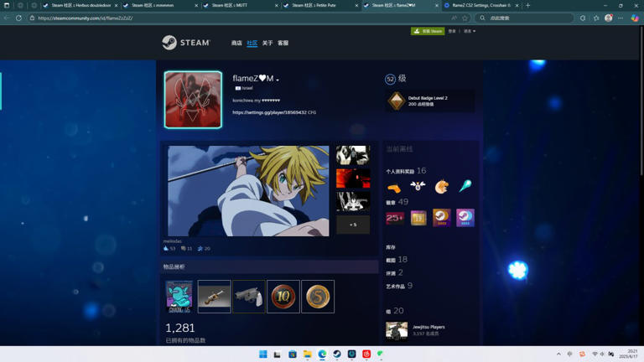Click the browser search box
644x362 pixels.
pos(524,18)
